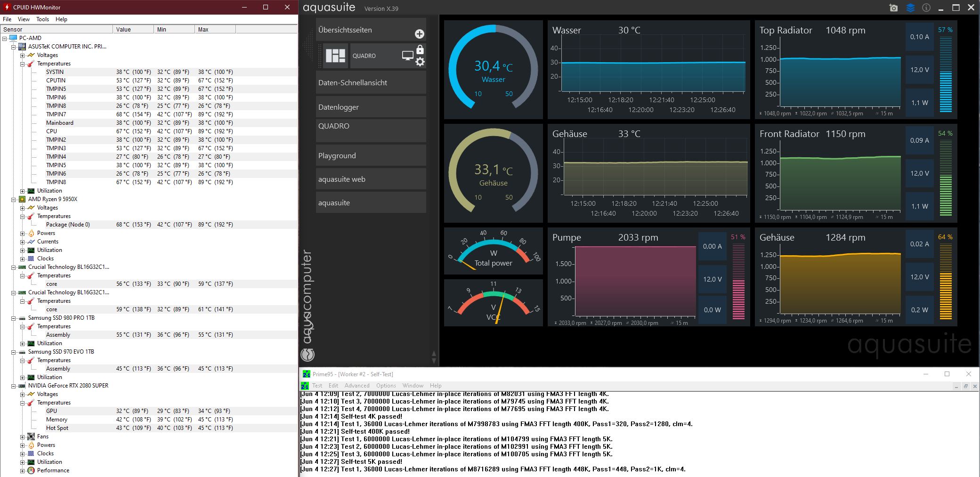
Task: Open the Window menu in Prime95
Action: 413,385
